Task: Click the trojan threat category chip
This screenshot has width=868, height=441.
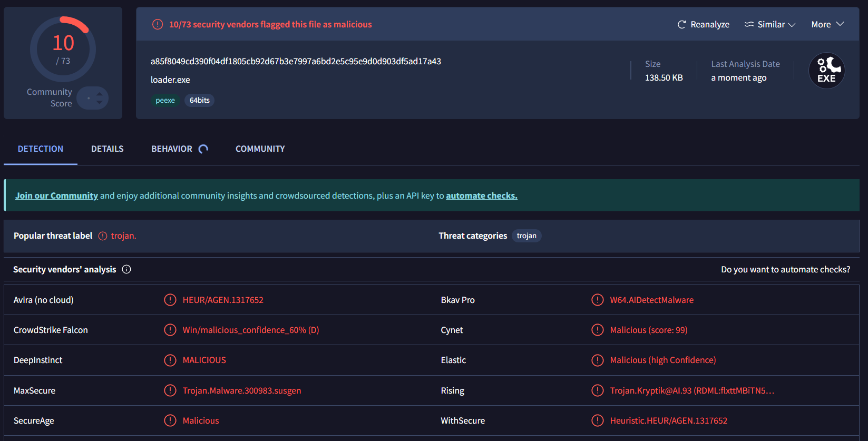Action: [x=526, y=236]
